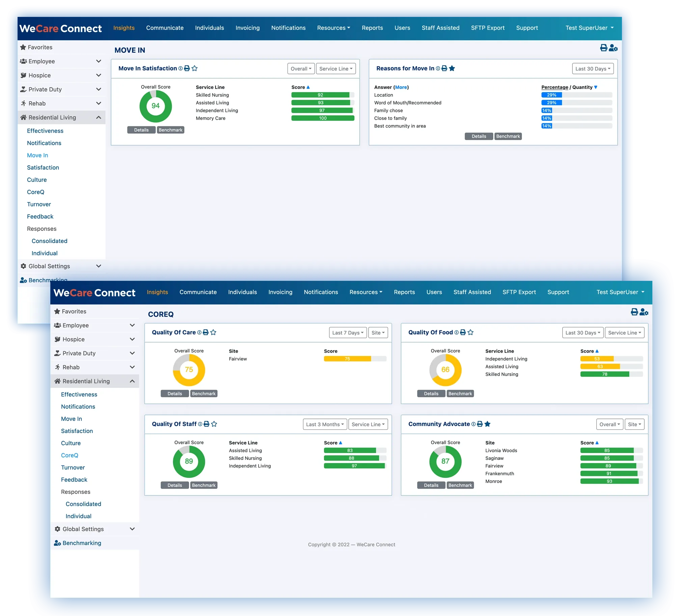
Task: Click print icon beside Move In Satisfaction
Action: pyautogui.click(x=187, y=69)
